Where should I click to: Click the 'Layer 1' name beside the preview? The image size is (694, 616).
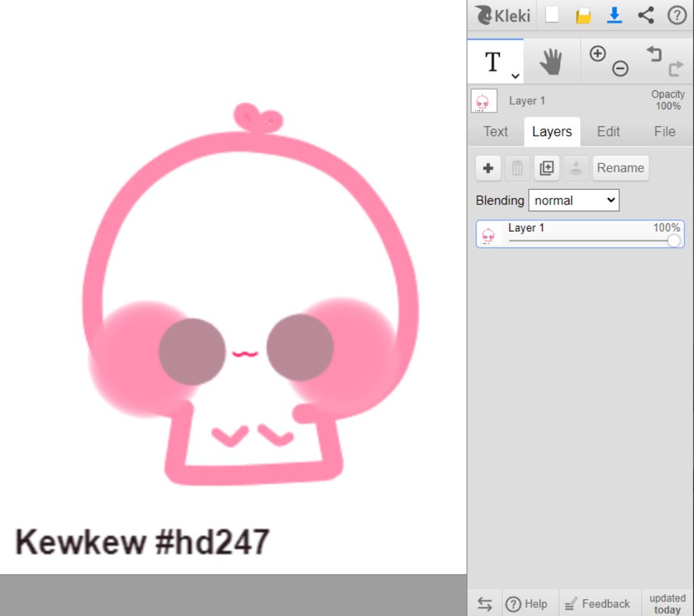click(x=527, y=101)
